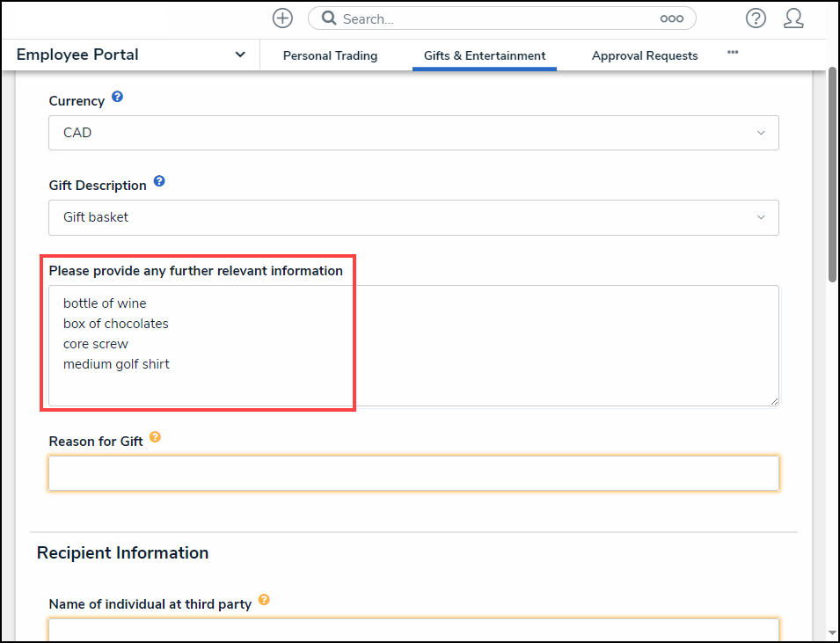This screenshot has width=840, height=643.
Task: Click help icon beside Name of individual
Action: 264,600
